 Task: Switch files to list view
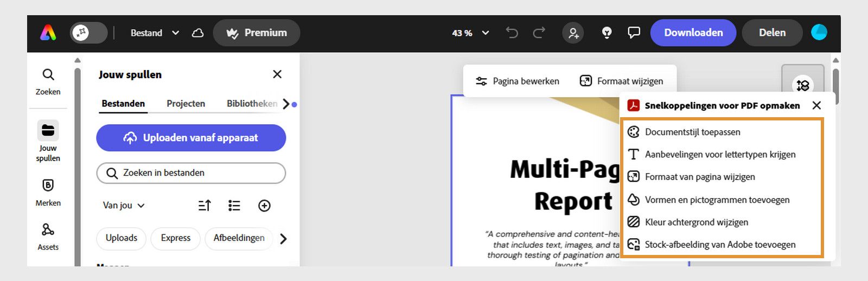point(234,206)
